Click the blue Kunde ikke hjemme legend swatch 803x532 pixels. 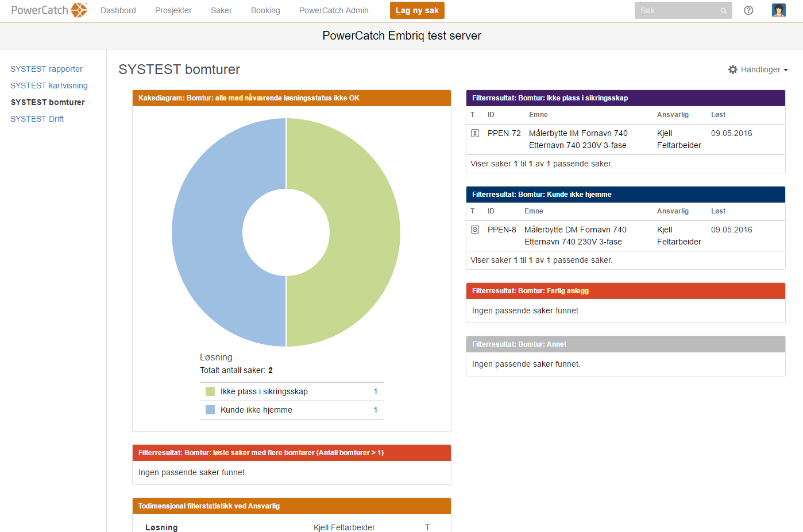click(210, 410)
